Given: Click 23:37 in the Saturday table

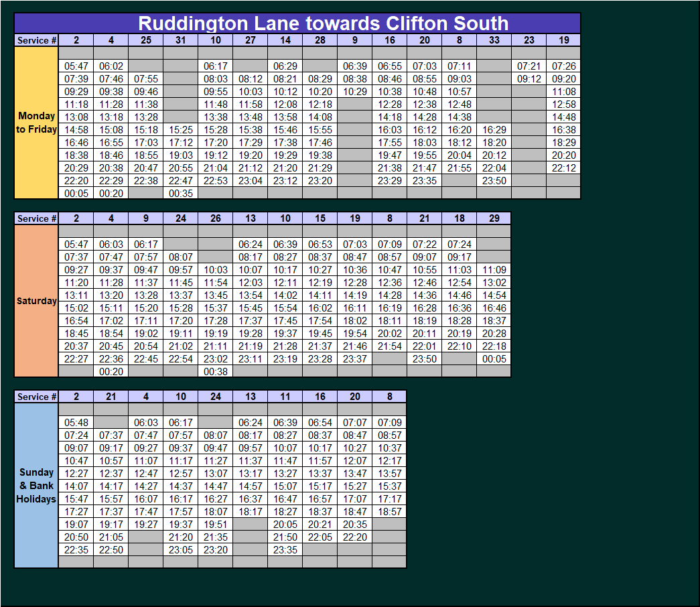Looking at the screenshot, I should click(x=355, y=359).
